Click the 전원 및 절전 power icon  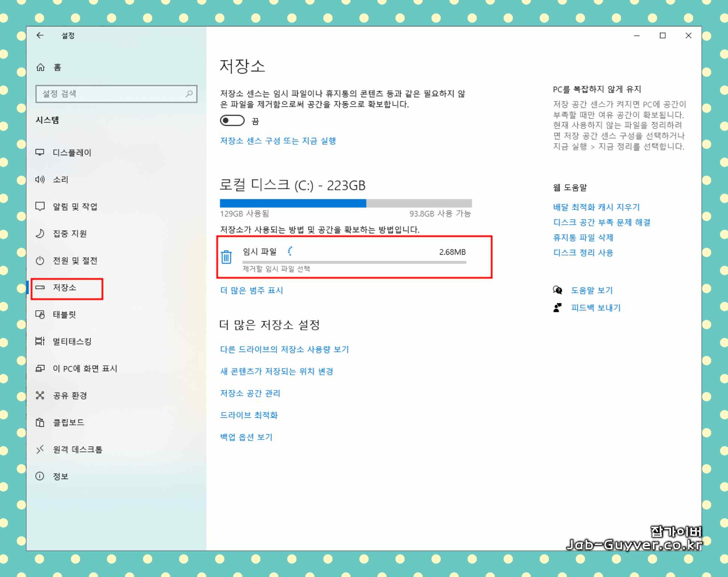tap(40, 261)
